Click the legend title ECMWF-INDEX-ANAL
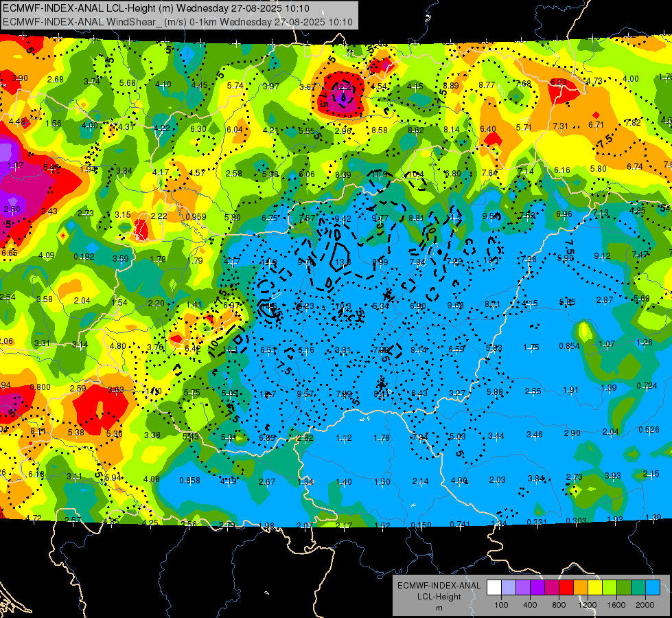672x618 pixels. click(x=439, y=586)
